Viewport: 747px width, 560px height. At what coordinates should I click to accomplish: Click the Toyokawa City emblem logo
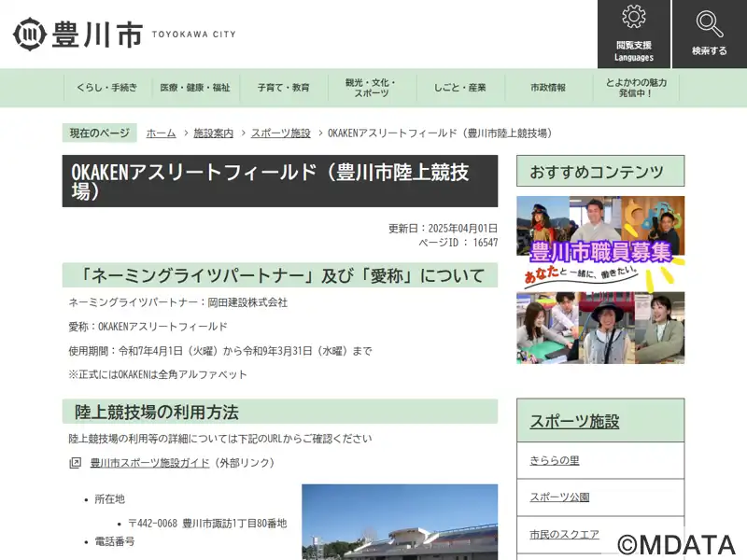pos(30,34)
